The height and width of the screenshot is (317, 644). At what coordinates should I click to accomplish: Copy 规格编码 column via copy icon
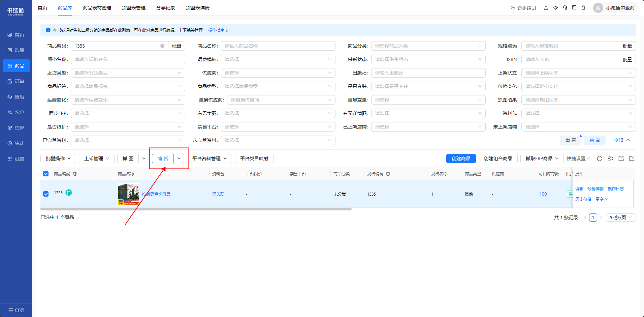pyautogui.click(x=388, y=174)
